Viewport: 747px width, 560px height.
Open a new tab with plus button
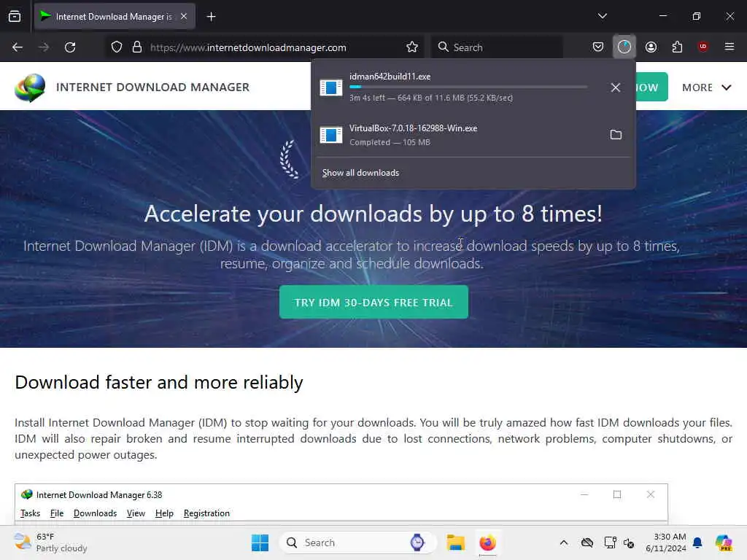click(x=211, y=17)
